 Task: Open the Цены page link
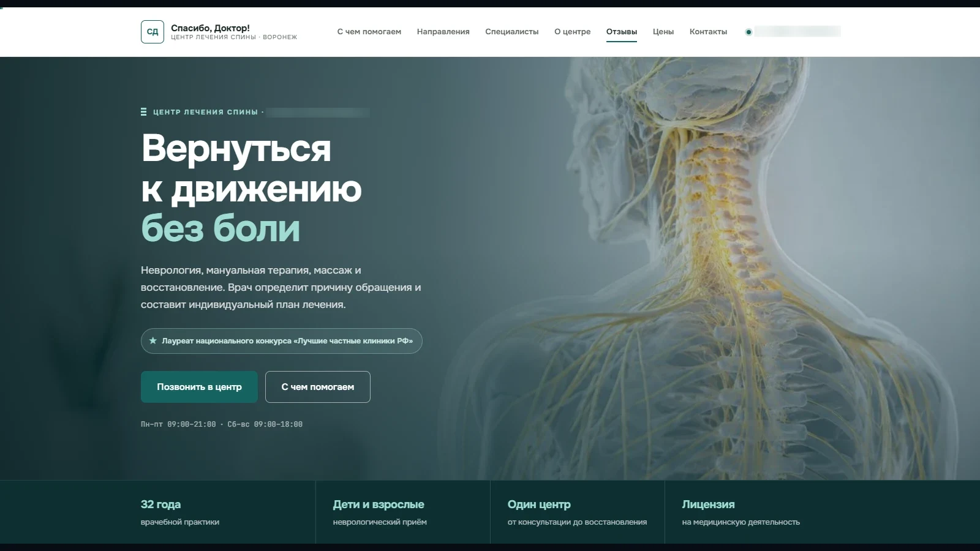[x=663, y=32]
